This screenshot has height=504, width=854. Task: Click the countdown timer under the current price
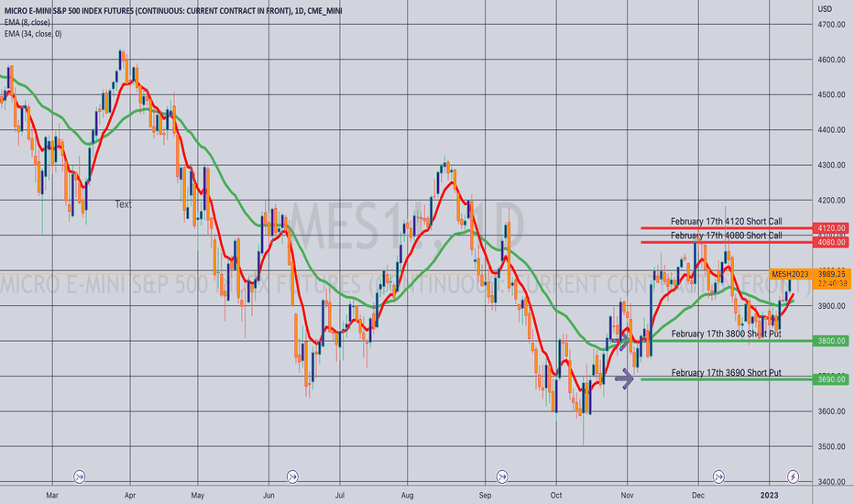pos(832,283)
